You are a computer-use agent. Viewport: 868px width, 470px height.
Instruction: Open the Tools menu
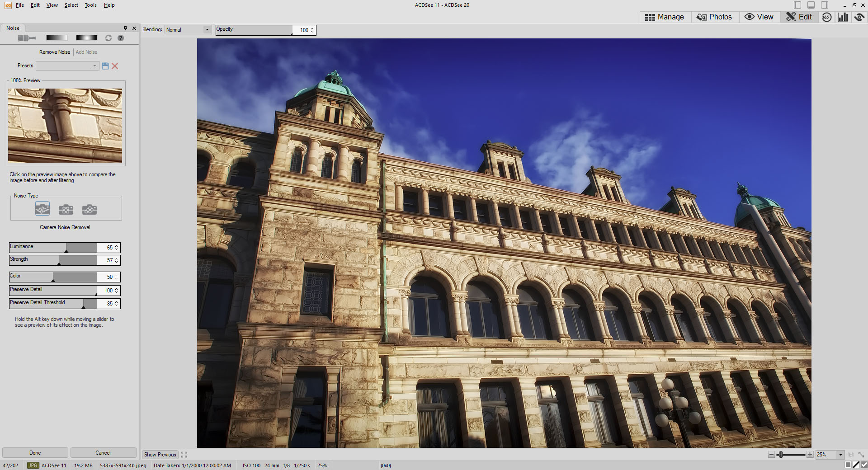(x=90, y=5)
